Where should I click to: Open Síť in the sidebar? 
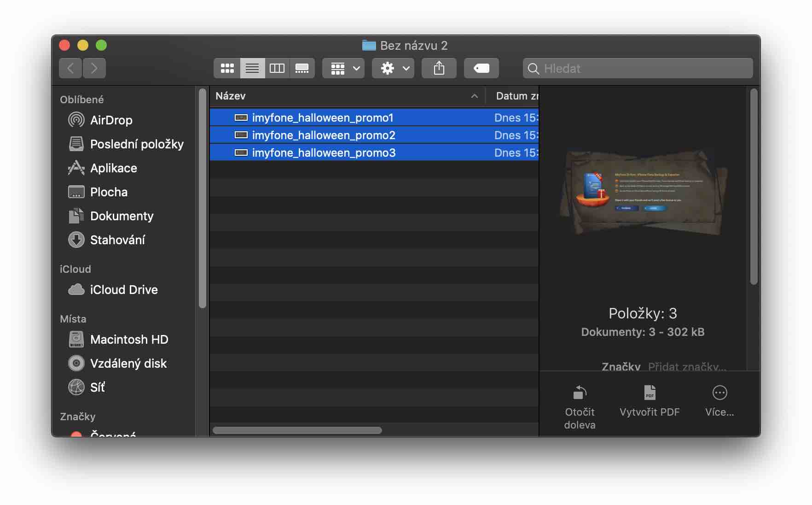tap(97, 388)
